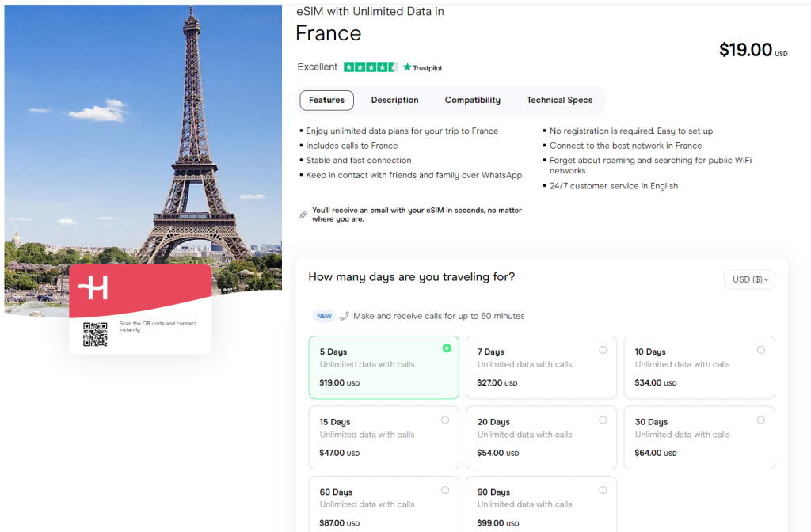811x532 pixels.
Task: Select the 20 Days plan radio button
Action: pos(603,420)
